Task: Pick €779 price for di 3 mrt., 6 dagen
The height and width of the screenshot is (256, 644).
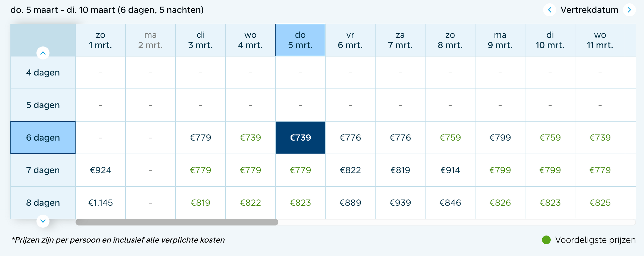Action: coord(200,138)
